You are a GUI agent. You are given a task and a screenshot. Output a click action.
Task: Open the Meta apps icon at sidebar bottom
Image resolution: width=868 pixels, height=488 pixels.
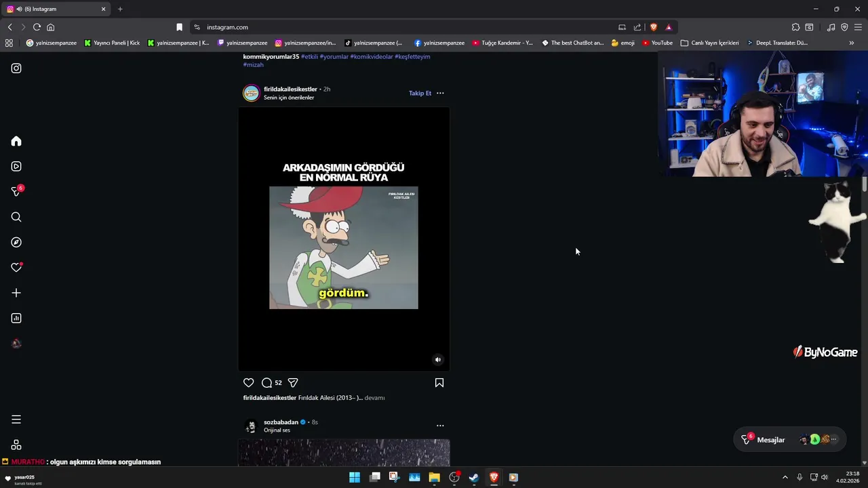click(16, 445)
